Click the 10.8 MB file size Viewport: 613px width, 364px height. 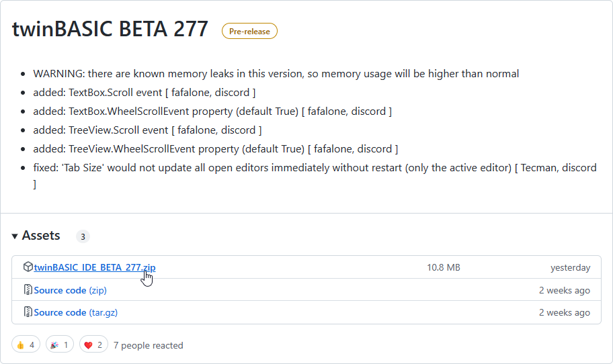[x=444, y=267]
